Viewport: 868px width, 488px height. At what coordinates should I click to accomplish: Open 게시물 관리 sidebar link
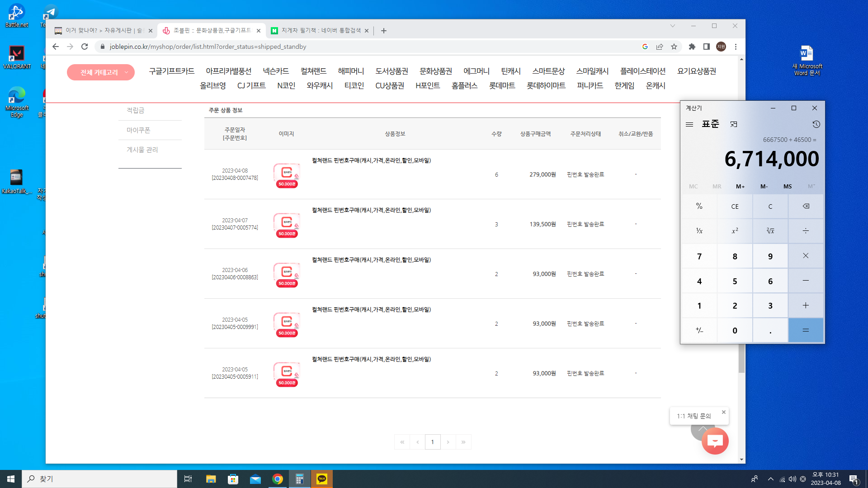pyautogui.click(x=142, y=150)
